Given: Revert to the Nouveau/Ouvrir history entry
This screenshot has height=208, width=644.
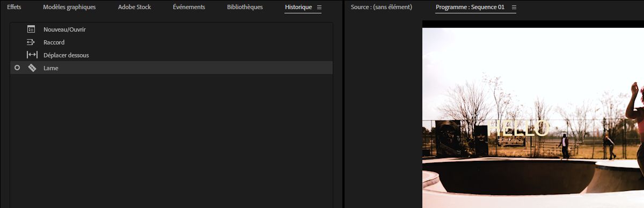Looking at the screenshot, I should (x=171, y=29).
